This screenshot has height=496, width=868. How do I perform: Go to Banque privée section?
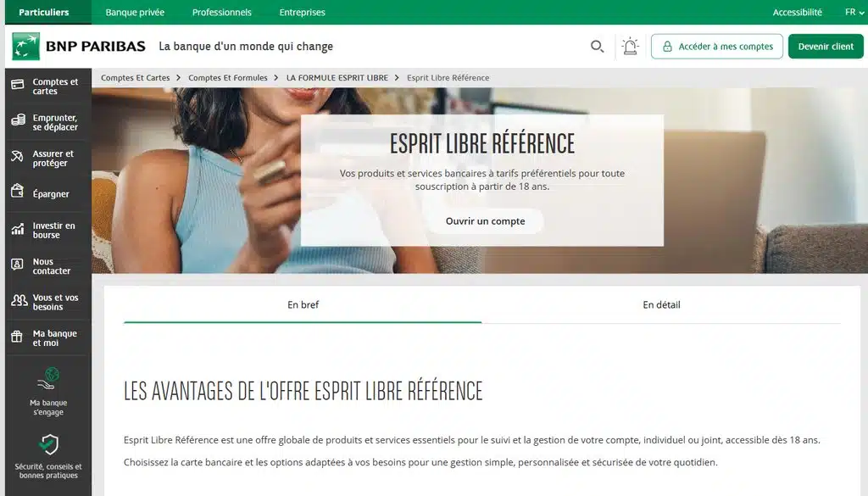tap(135, 12)
